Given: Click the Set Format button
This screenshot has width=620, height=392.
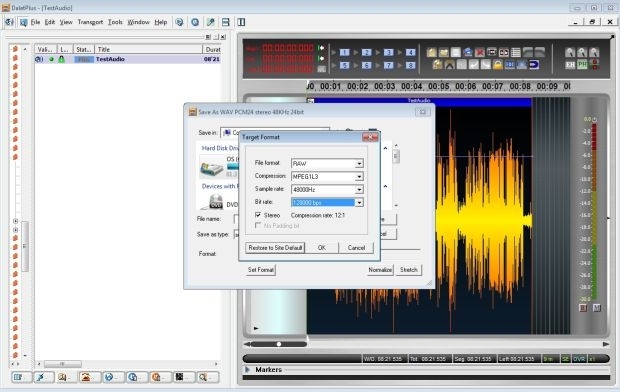Looking at the screenshot, I should pyautogui.click(x=261, y=270).
